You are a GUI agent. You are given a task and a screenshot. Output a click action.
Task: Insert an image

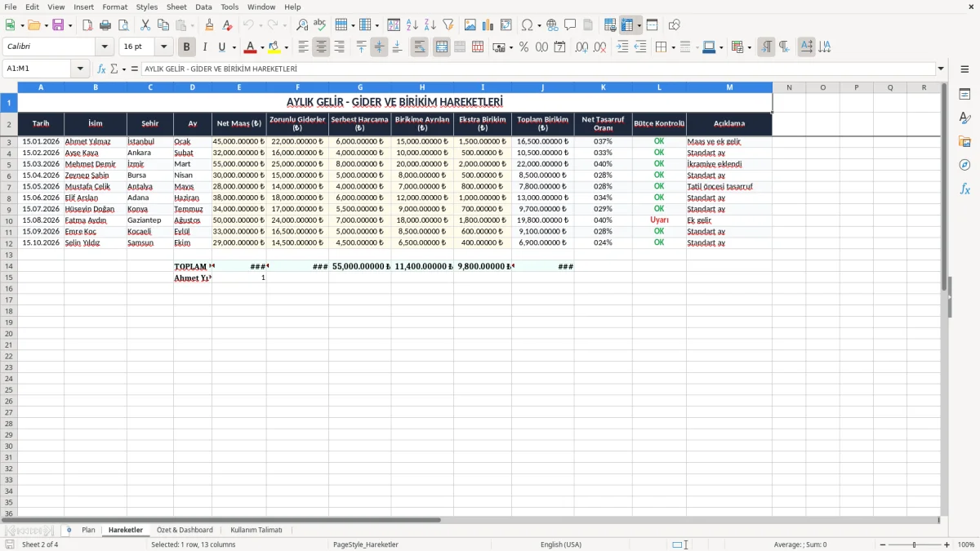pos(470,25)
